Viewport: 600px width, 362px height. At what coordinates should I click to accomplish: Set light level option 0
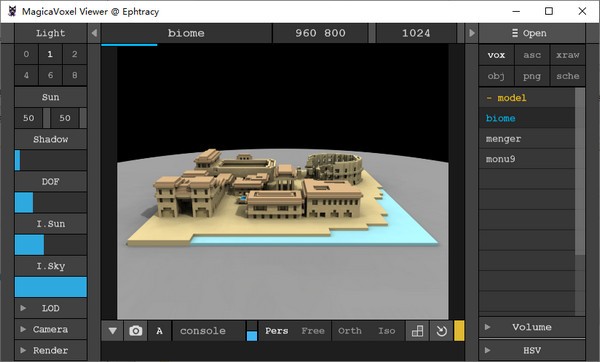[26, 54]
